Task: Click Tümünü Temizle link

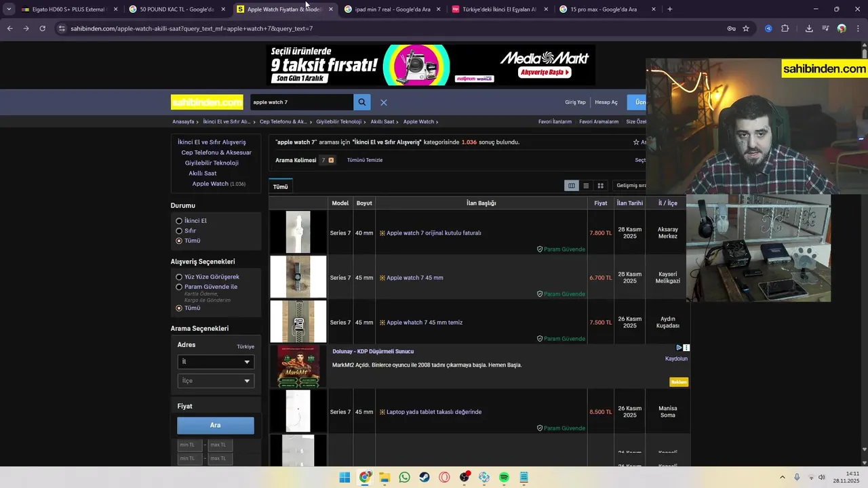Action: click(x=365, y=160)
